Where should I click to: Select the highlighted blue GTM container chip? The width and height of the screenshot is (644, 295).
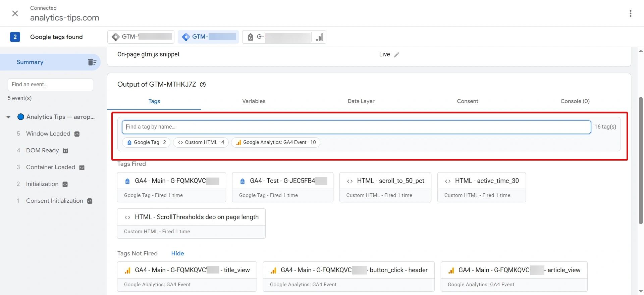[208, 37]
